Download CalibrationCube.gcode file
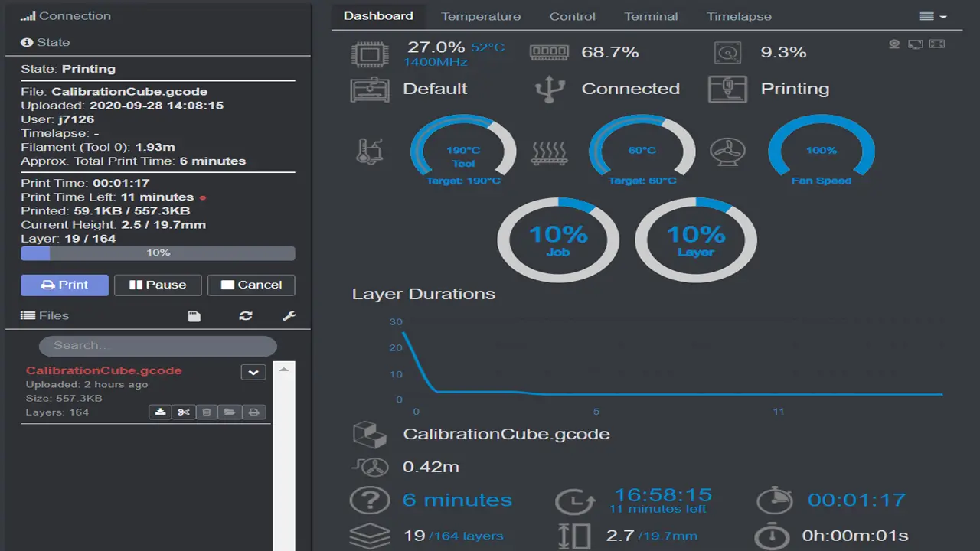Viewport: 980px width, 551px height. 160,412
